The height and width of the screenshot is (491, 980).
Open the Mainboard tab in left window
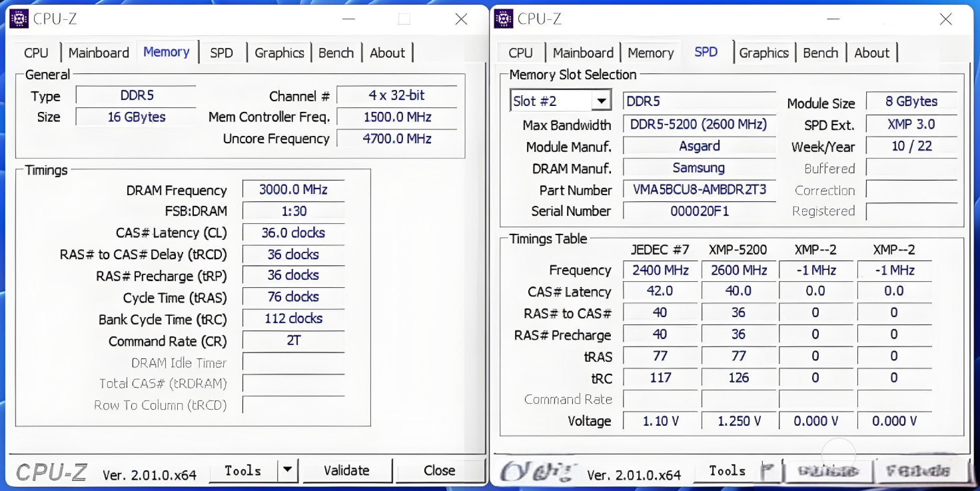(x=98, y=52)
